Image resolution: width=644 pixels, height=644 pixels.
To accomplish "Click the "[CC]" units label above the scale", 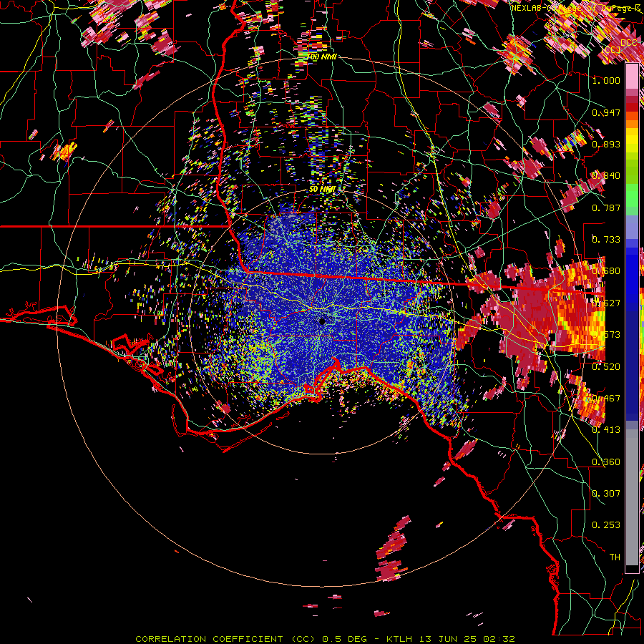I will [611, 50].
